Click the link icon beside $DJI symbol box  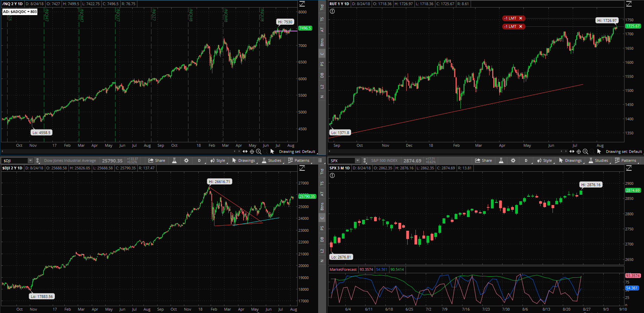[x=38, y=160]
